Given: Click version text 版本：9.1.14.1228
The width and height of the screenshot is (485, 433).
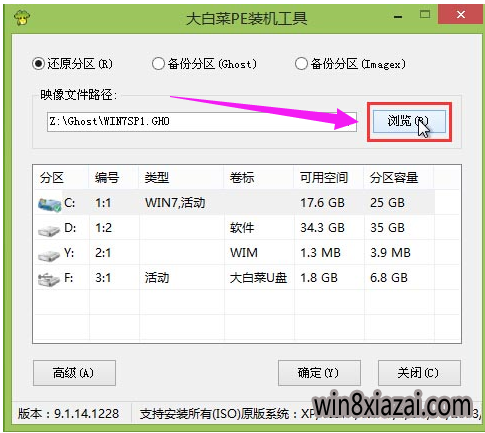Looking at the screenshot, I should (x=68, y=414).
